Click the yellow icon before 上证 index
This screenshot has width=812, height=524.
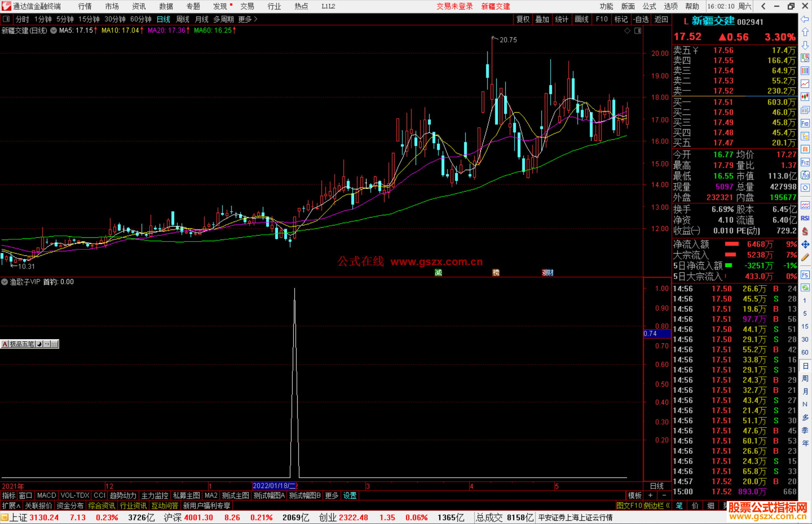[x=4, y=518]
